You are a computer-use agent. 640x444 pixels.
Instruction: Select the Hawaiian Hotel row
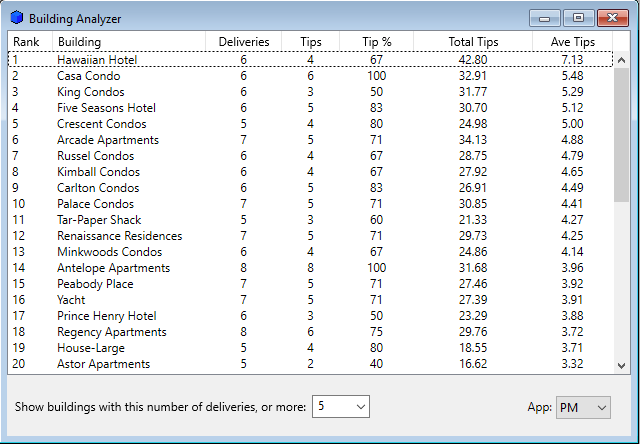click(x=311, y=60)
